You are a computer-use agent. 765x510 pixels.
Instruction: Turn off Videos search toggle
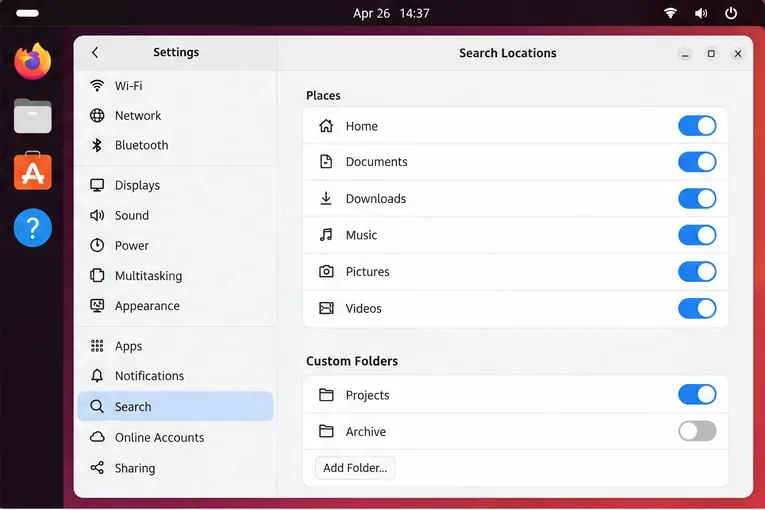click(697, 308)
